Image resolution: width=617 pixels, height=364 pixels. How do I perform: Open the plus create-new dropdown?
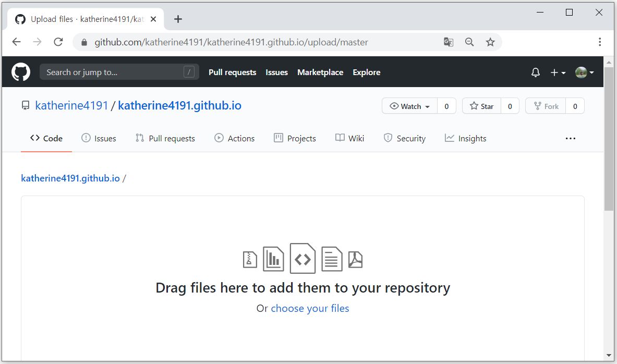coord(558,72)
